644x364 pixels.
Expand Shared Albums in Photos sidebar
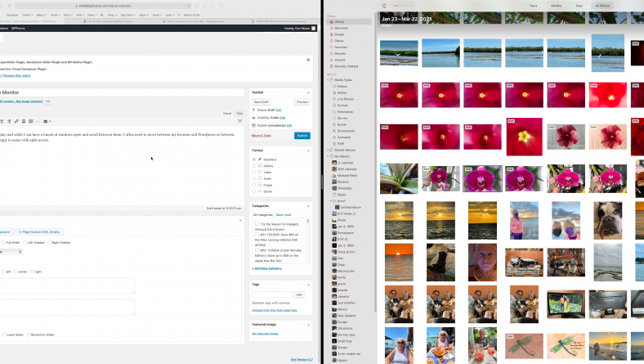329,151
